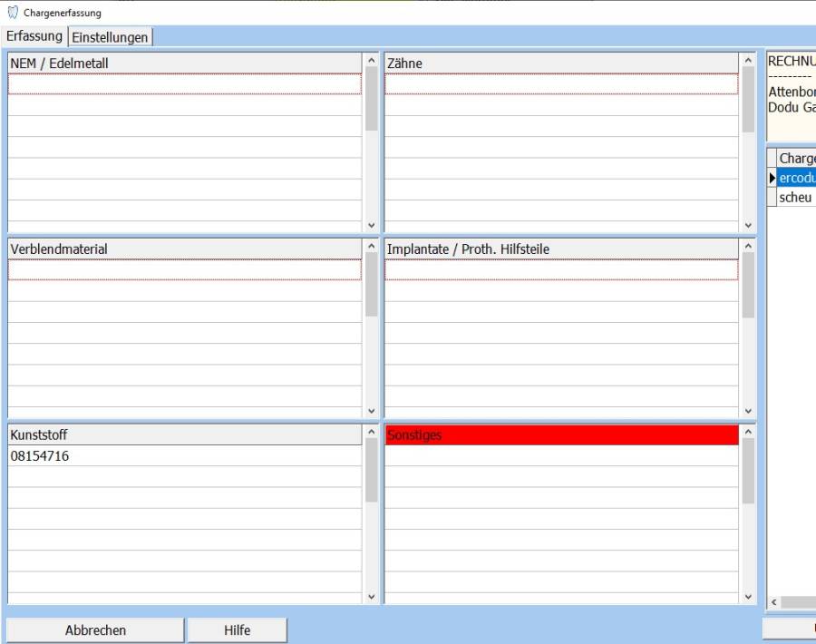Click first input row under Verblendmaterial
This screenshot has width=816, height=644.
pyautogui.click(x=185, y=270)
